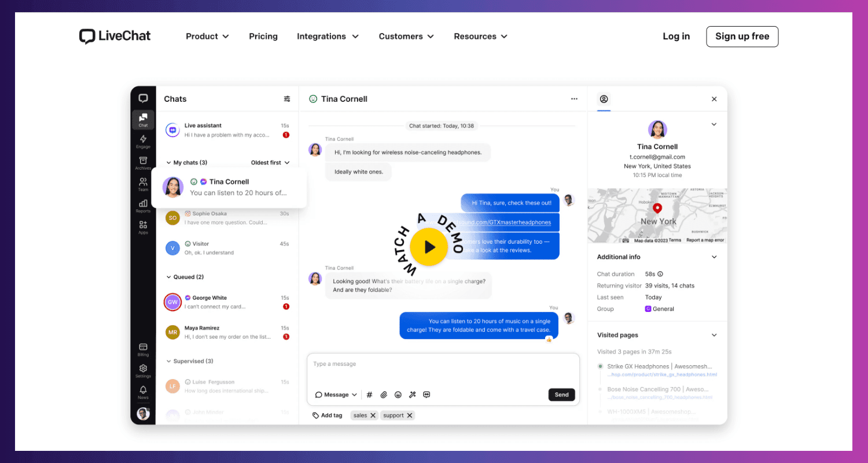Image resolution: width=868 pixels, height=463 pixels.
Task: Open Luise Fergusson supervised chat
Action: coord(227,386)
